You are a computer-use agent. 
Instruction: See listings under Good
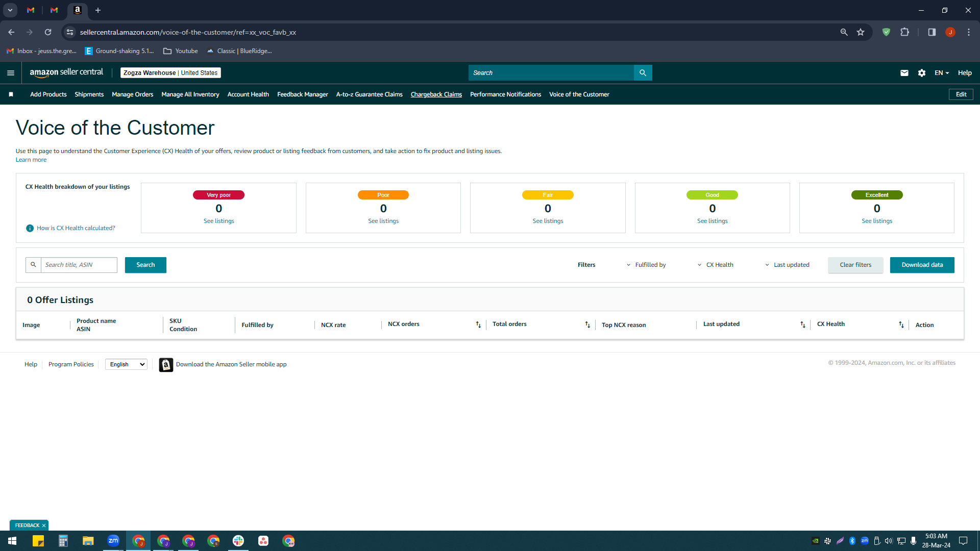pos(713,221)
